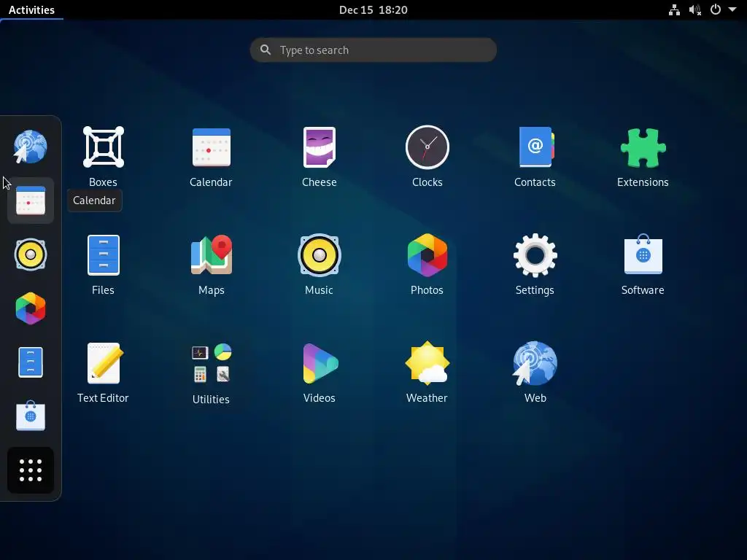Click the highlighted Calendar icon in the dash

point(31,201)
